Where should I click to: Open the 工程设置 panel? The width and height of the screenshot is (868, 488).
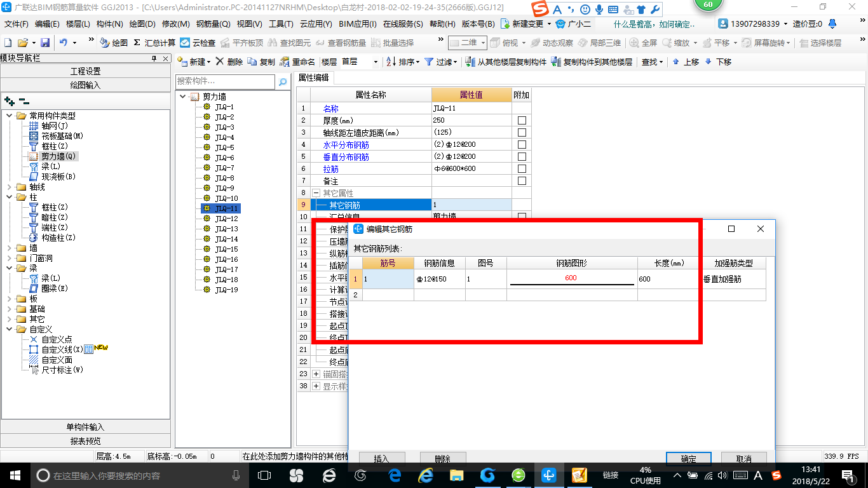pyautogui.click(x=85, y=71)
